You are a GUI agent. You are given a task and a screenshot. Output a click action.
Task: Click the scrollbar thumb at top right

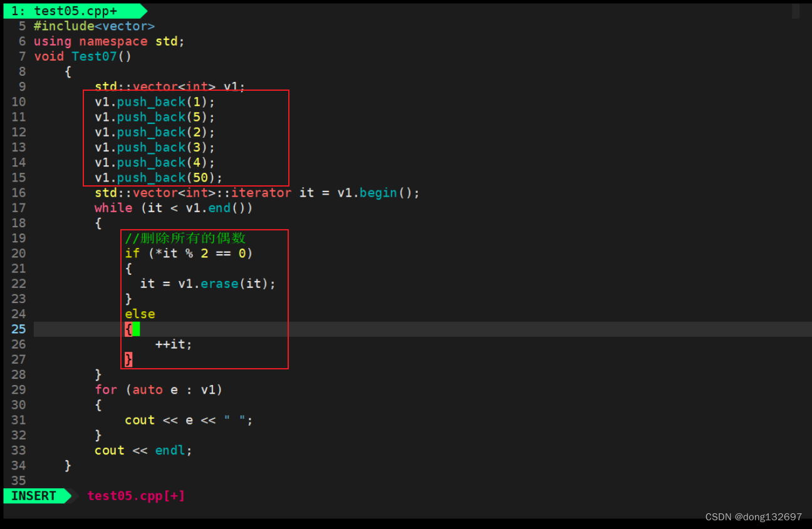(x=796, y=11)
